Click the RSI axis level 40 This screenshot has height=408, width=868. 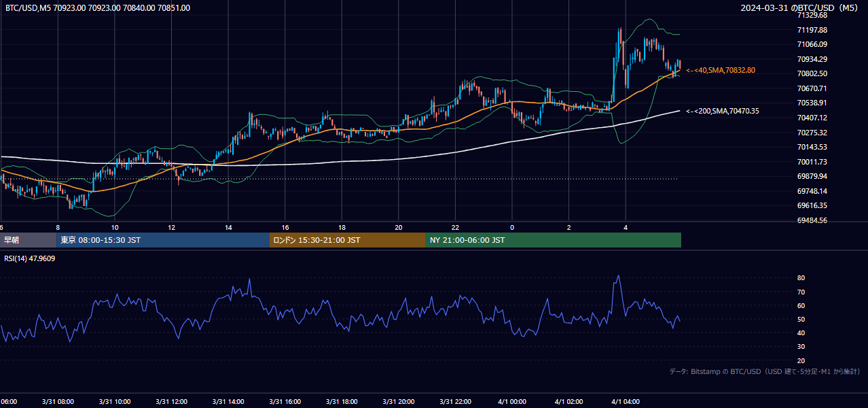coord(801,333)
